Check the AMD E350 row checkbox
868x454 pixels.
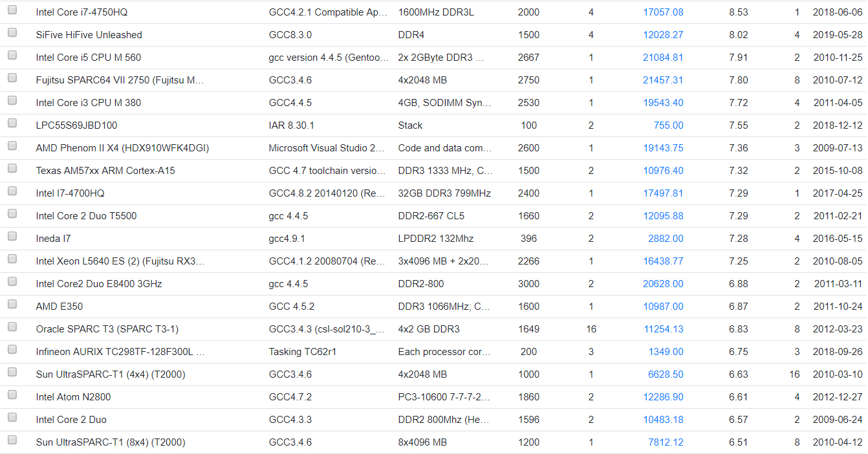(12, 305)
